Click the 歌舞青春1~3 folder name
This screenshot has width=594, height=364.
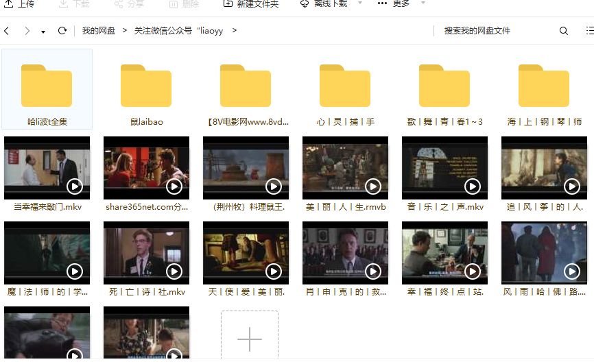(x=444, y=121)
